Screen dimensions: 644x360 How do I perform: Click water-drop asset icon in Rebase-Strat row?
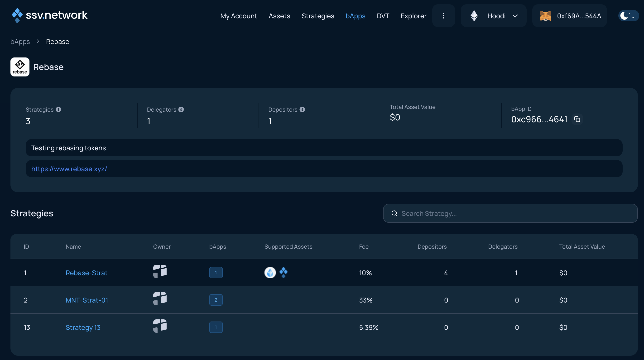[x=270, y=273]
